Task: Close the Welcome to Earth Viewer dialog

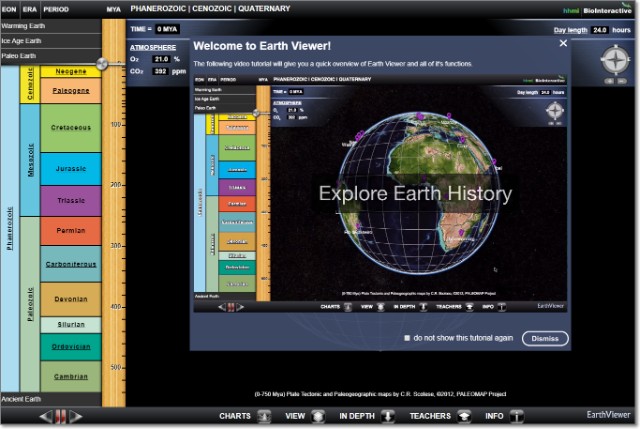Action: coord(563,43)
